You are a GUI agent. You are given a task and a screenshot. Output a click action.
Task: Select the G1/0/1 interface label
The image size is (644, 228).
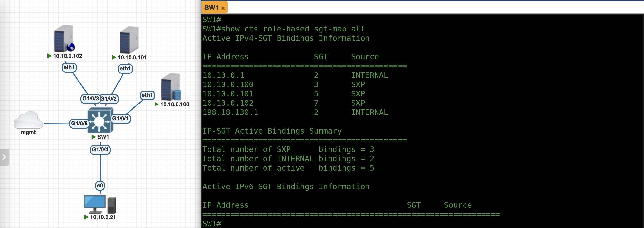click(120, 118)
